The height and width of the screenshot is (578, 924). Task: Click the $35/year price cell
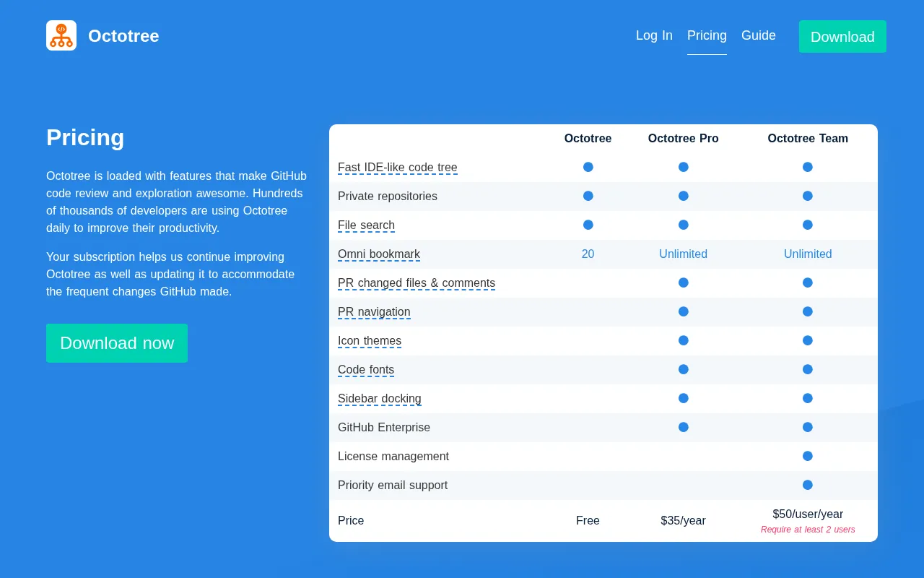tap(684, 521)
